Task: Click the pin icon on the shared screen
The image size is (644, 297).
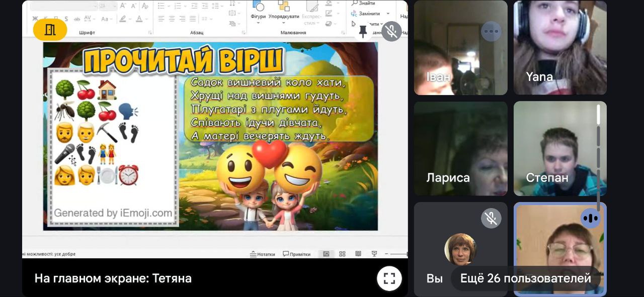Action: [363, 31]
